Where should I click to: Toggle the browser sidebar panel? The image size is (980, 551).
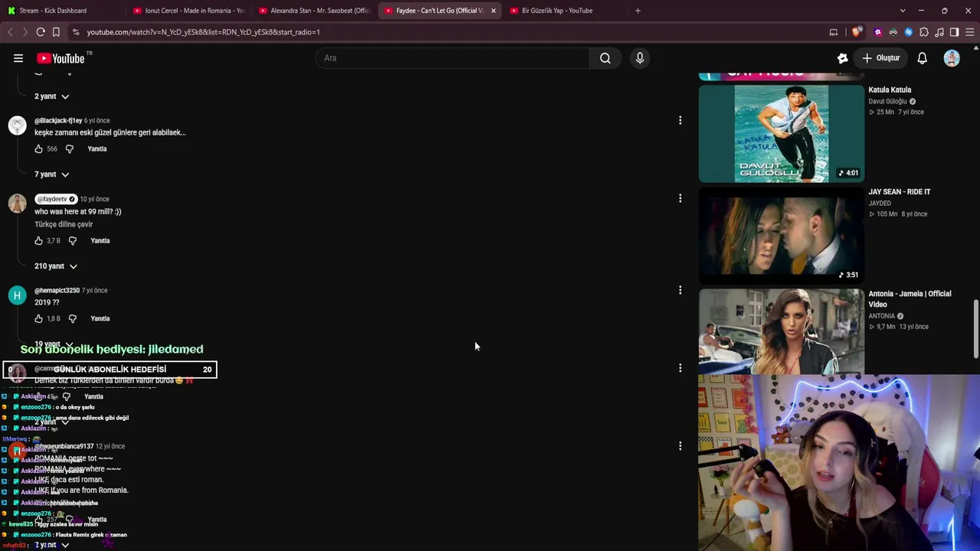pos(954,32)
